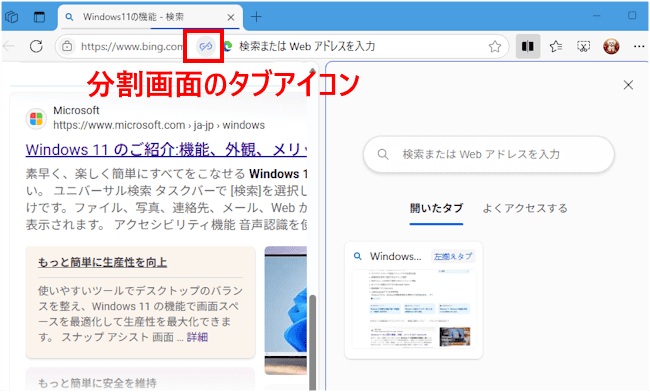
Task: Select the Windows... open tab card
Action: [414, 300]
